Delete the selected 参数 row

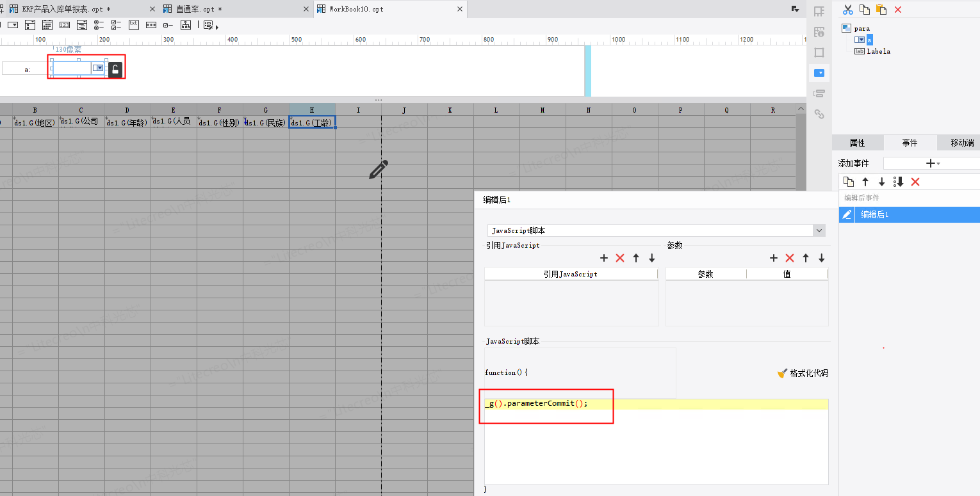click(x=789, y=258)
